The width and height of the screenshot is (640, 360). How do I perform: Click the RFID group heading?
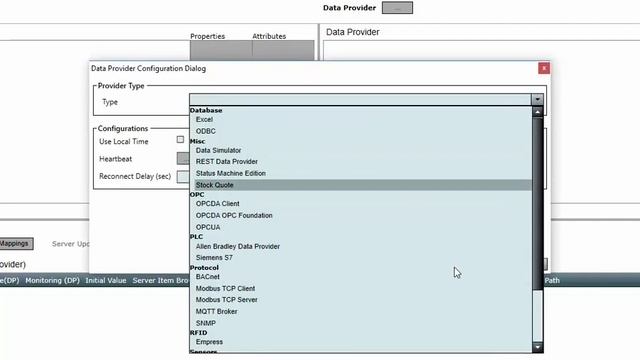[x=198, y=333]
